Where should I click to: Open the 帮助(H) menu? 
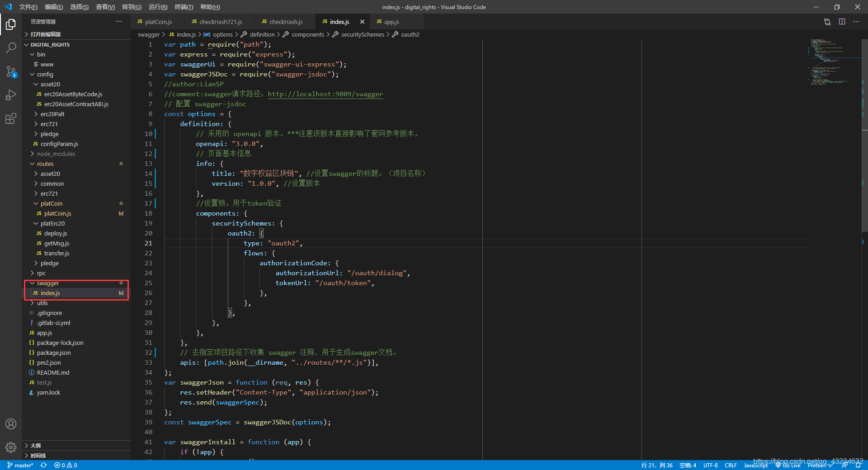tap(210, 7)
